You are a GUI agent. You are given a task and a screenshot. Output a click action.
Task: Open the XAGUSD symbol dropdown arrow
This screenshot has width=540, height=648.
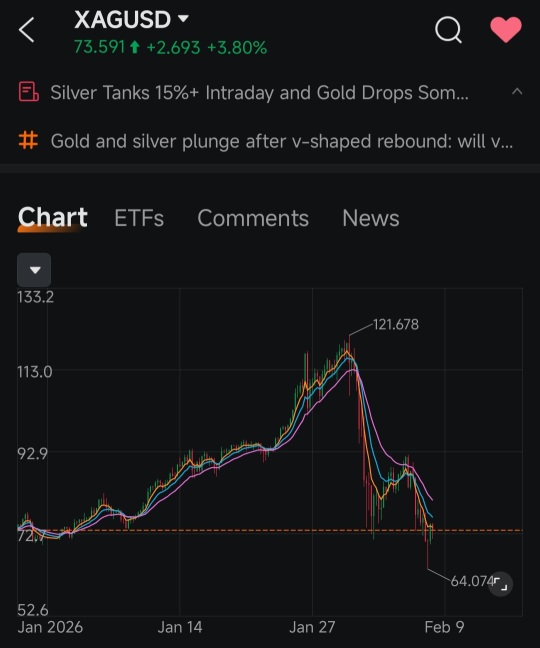(183, 18)
